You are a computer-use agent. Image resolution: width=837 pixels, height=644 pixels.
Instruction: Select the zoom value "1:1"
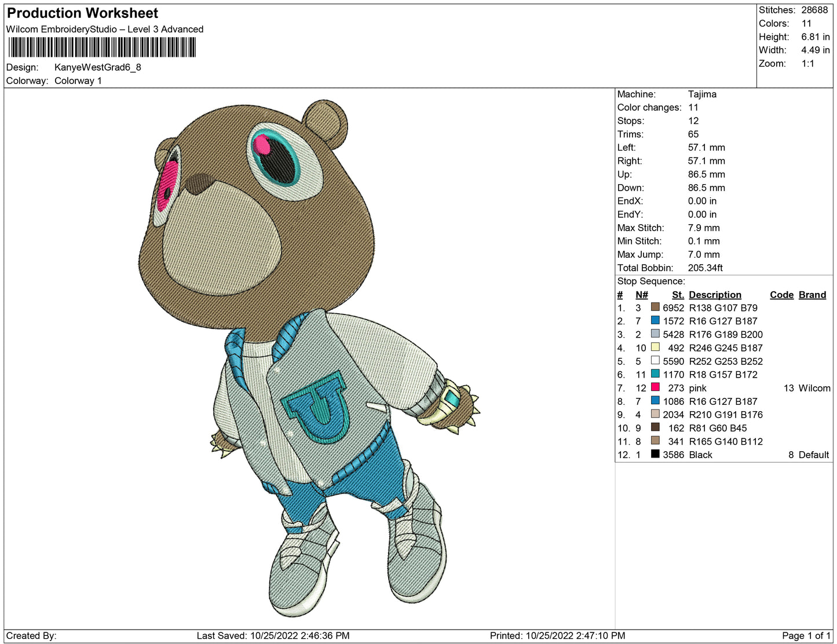pyautogui.click(x=808, y=64)
